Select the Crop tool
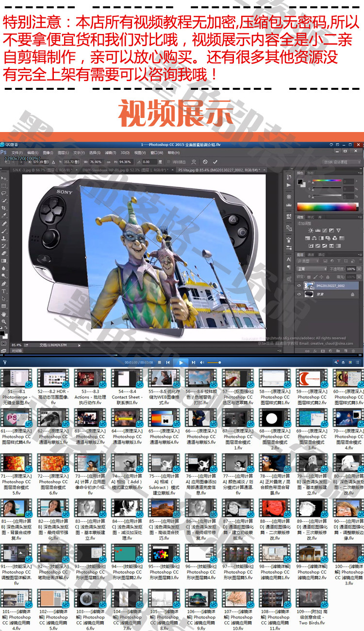The width and height of the screenshot is (364, 631). [4, 208]
